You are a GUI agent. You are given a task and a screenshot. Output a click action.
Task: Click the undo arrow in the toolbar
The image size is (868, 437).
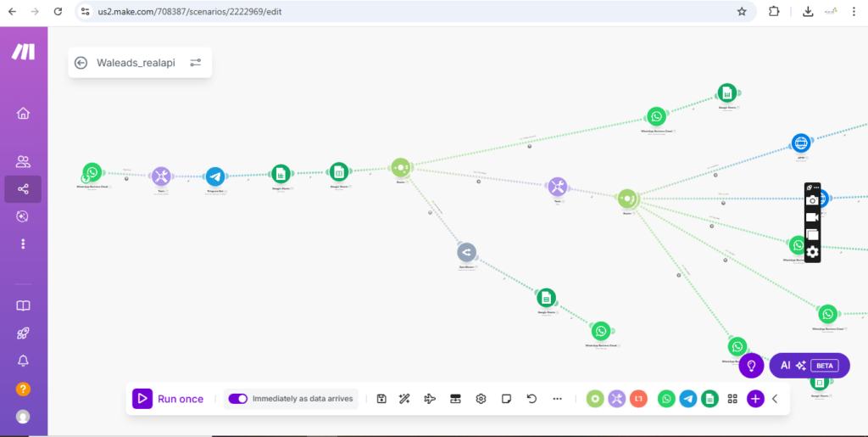click(x=531, y=399)
